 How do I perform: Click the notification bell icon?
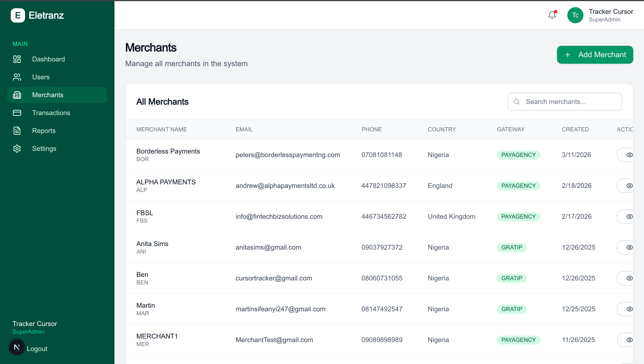click(x=552, y=15)
